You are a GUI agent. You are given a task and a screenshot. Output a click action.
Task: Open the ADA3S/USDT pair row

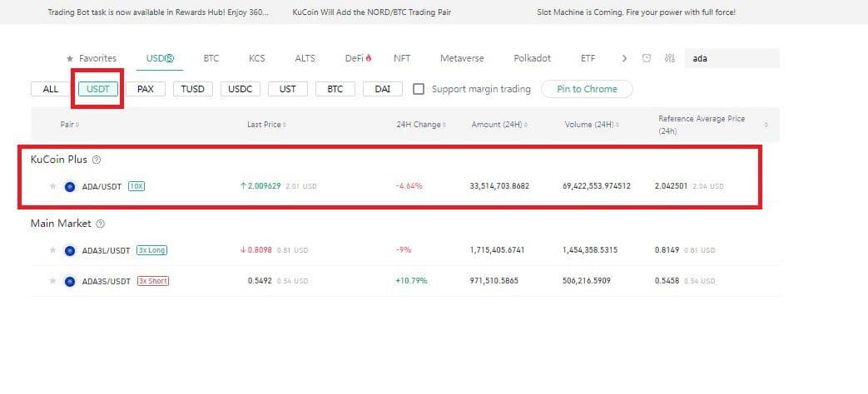coord(405,281)
